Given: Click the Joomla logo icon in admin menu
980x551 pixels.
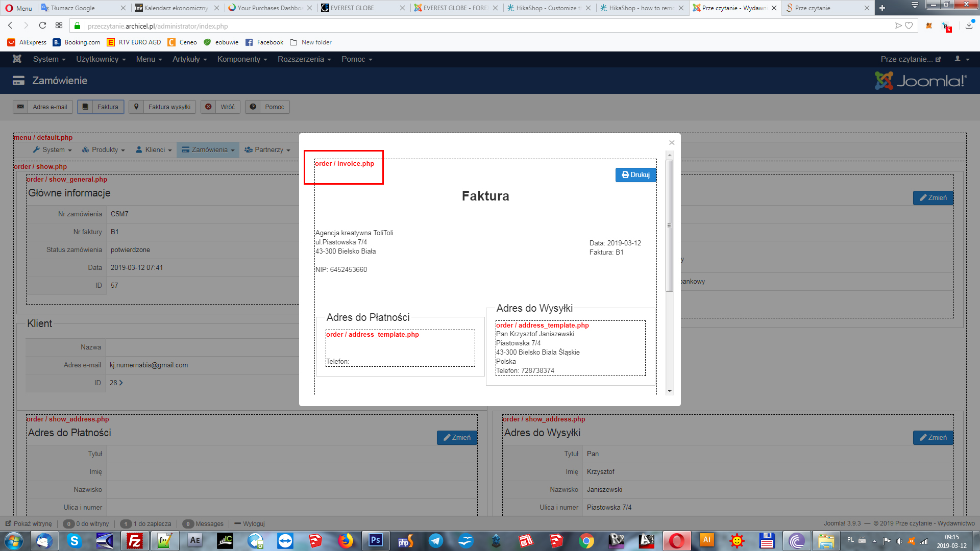Looking at the screenshot, I should [17, 59].
